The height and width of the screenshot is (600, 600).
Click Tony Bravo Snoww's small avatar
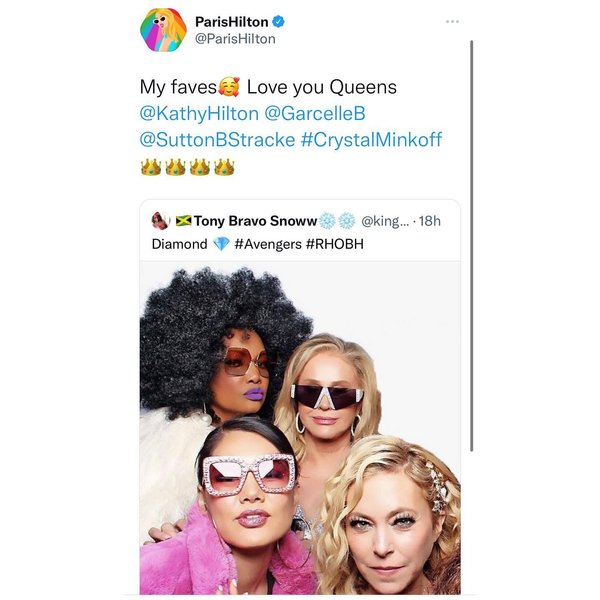pos(161,221)
